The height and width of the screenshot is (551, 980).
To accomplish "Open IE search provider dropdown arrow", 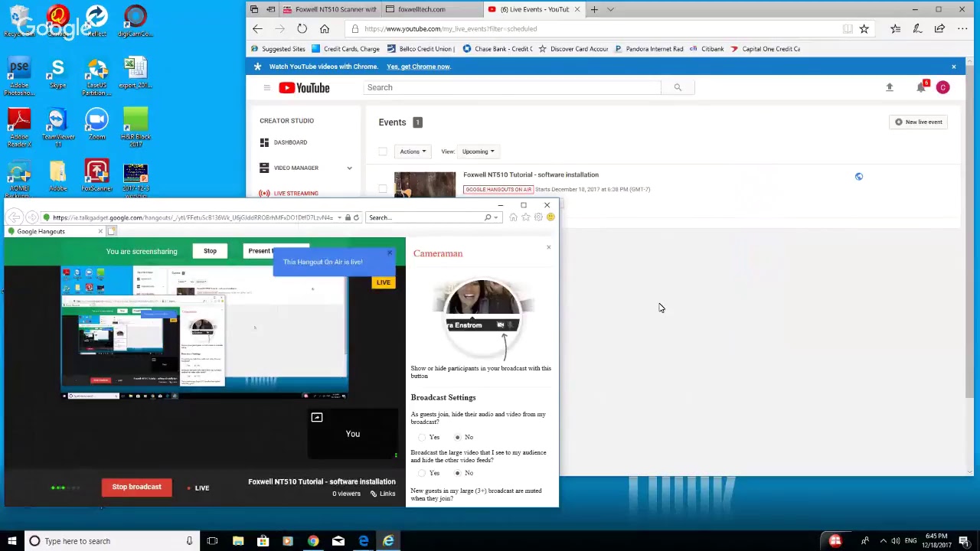I will (495, 217).
